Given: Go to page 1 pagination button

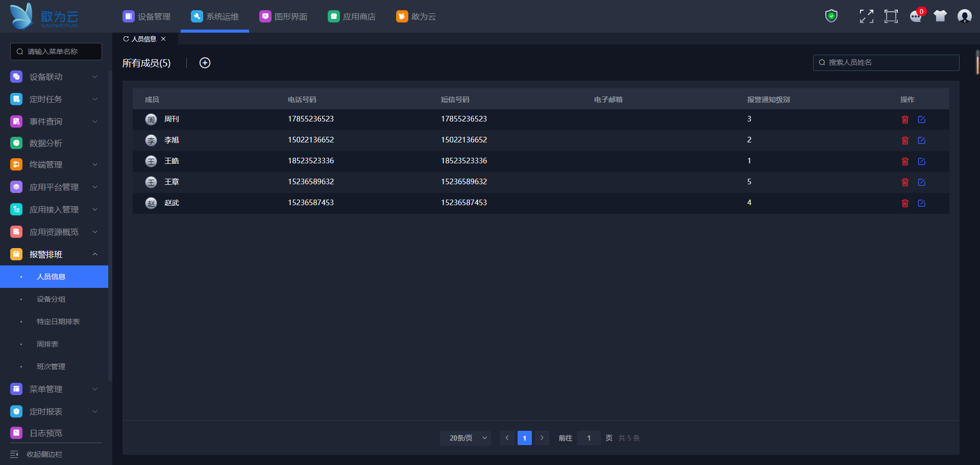Looking at the screenshot, I should (524, 438).
